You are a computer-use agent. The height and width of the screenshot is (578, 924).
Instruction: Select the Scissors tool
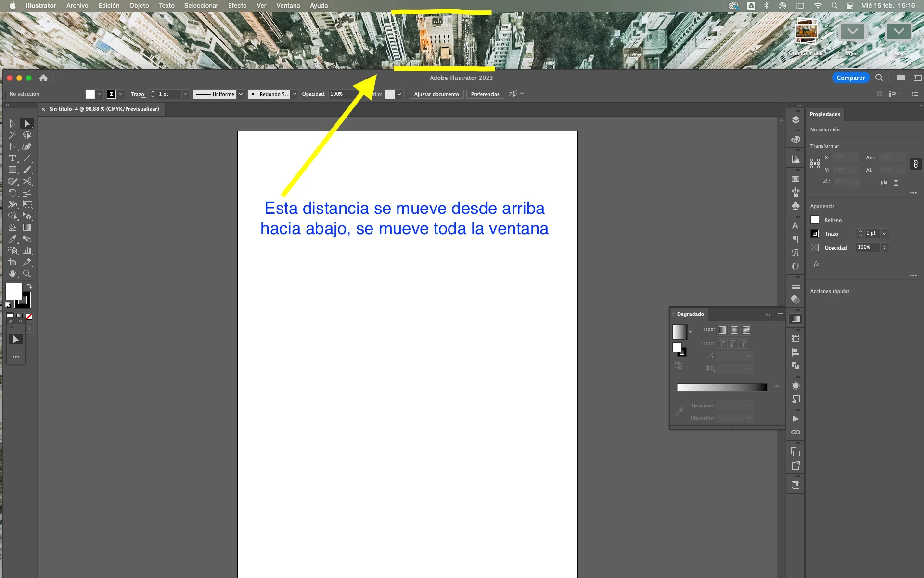click(x=27, y=182)
